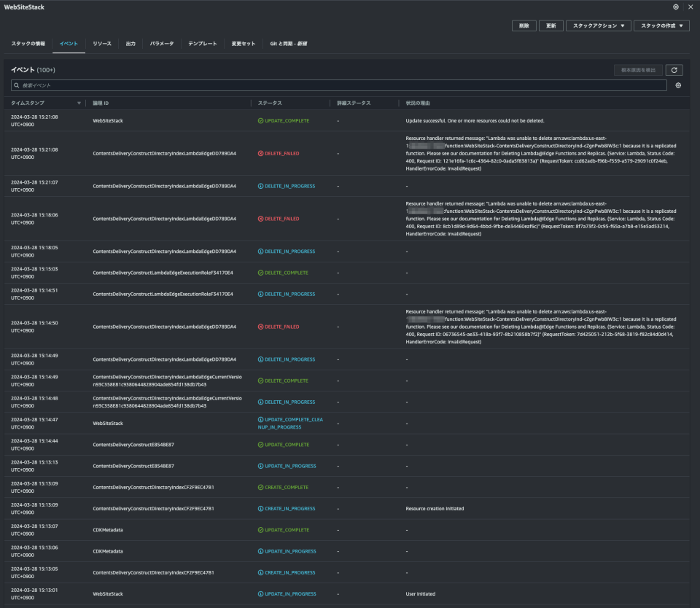Screen dimensions: 700x608
Task: Click the blue info icon beside DELETE_IN_PROGRESS
Action: pyautogui.click(x=260, y=186)
